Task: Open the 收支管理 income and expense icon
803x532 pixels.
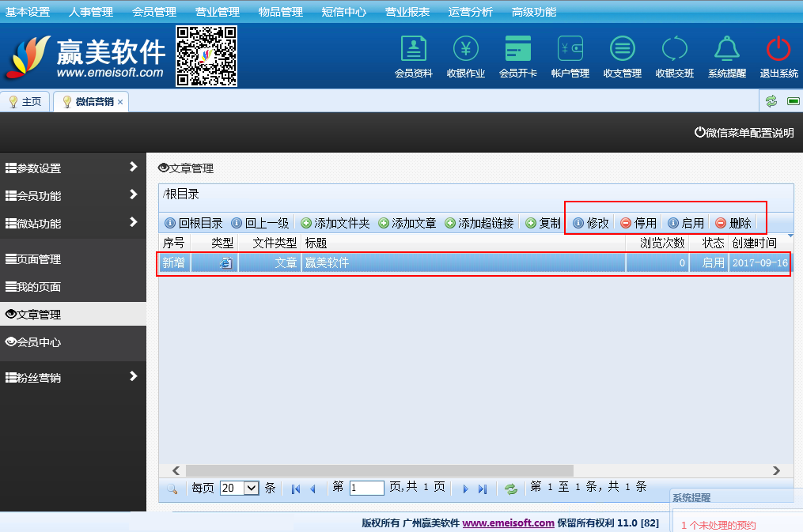Action: pos(622,51)
